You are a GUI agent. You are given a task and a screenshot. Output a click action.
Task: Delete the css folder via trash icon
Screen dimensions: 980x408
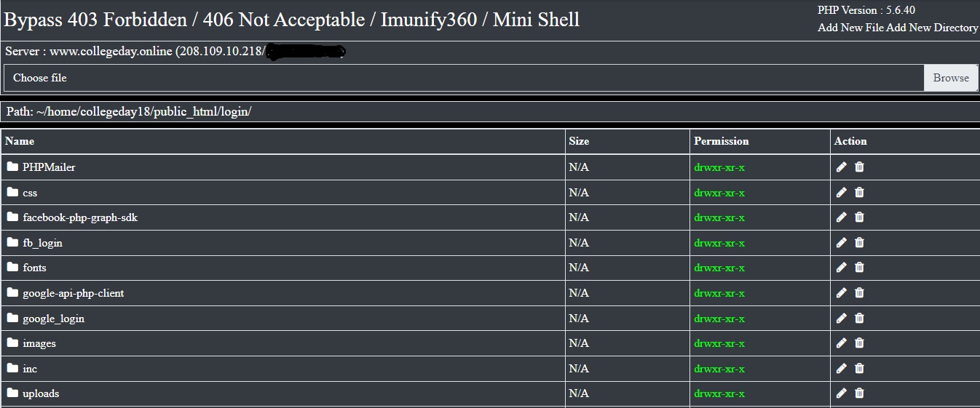(x=859, y=193)
